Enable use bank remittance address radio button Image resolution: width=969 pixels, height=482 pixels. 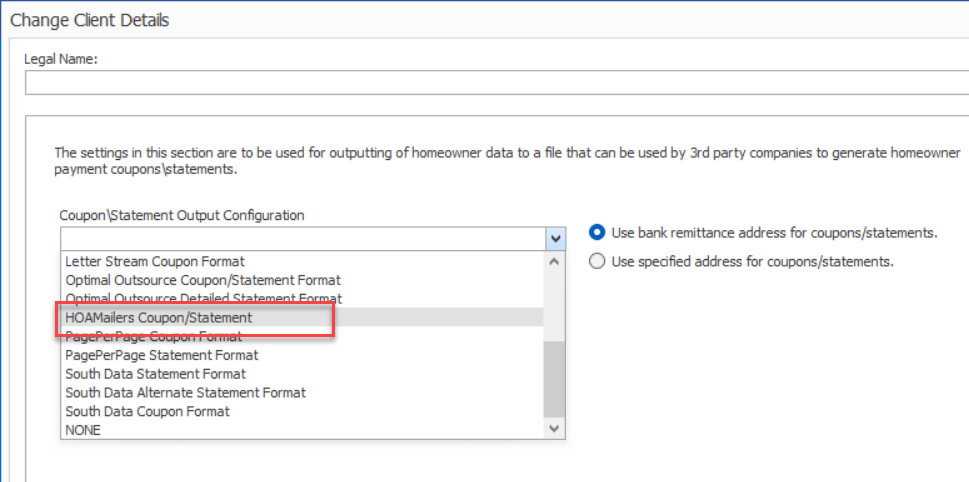pos(597,233)
